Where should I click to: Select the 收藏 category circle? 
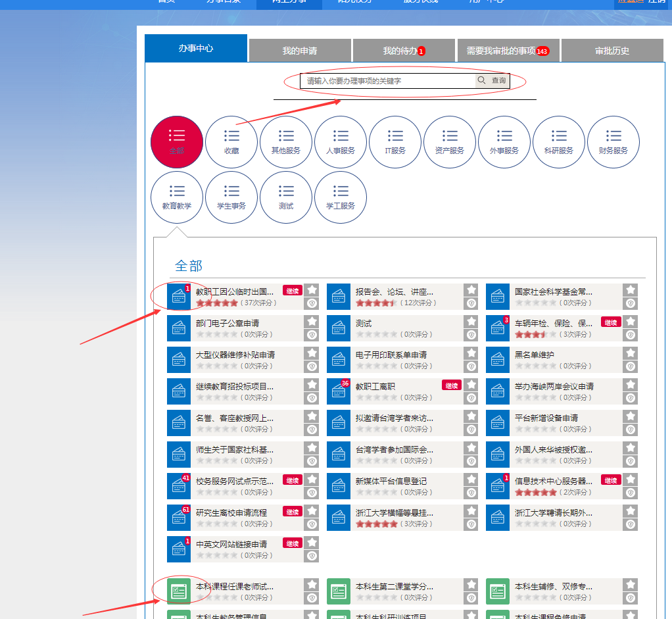point(231,142)
